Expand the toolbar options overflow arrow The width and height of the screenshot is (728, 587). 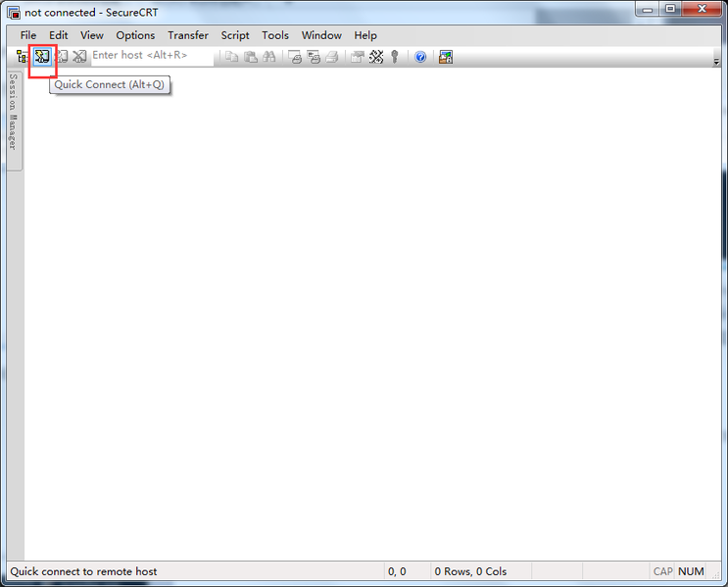[716, 61]
